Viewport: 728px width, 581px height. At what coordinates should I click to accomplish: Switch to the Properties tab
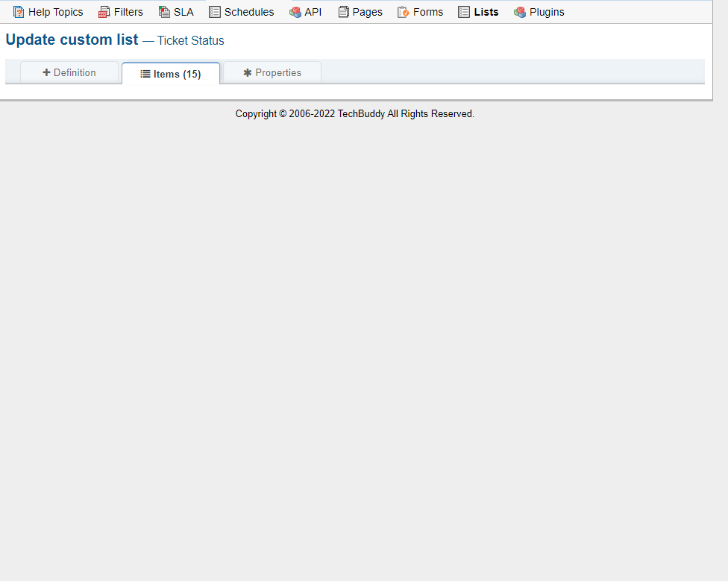tap(272, 72)
